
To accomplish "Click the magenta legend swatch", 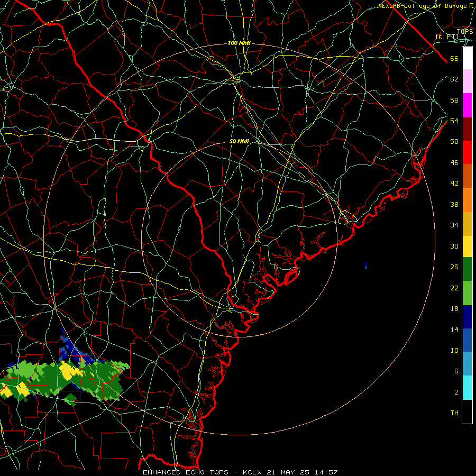I will click(x=467, y=105).
